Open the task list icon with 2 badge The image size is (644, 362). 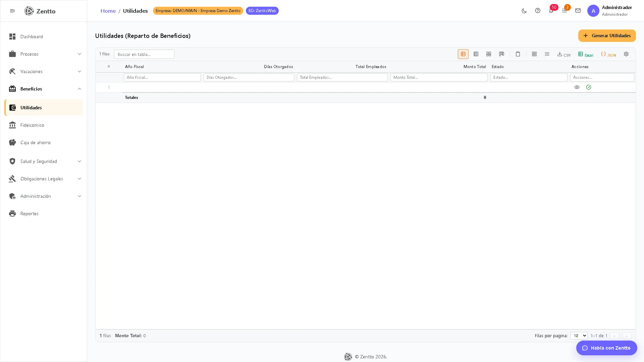pyautogui.click(x=565, y=11)
